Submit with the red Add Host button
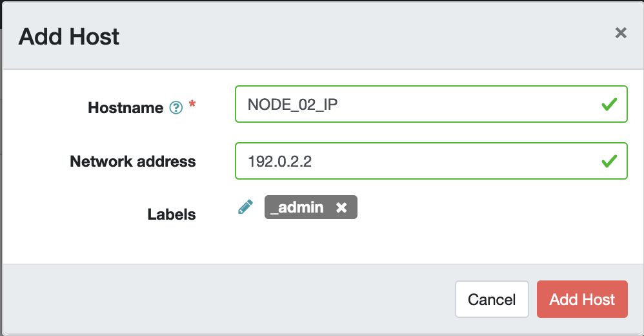The height and width of the screenshot is (336, 644). [x=581, y=299]
